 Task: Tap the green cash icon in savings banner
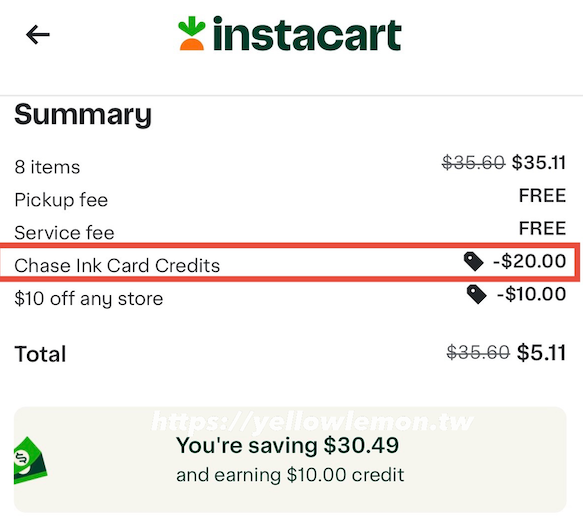[x=30, y=460]
